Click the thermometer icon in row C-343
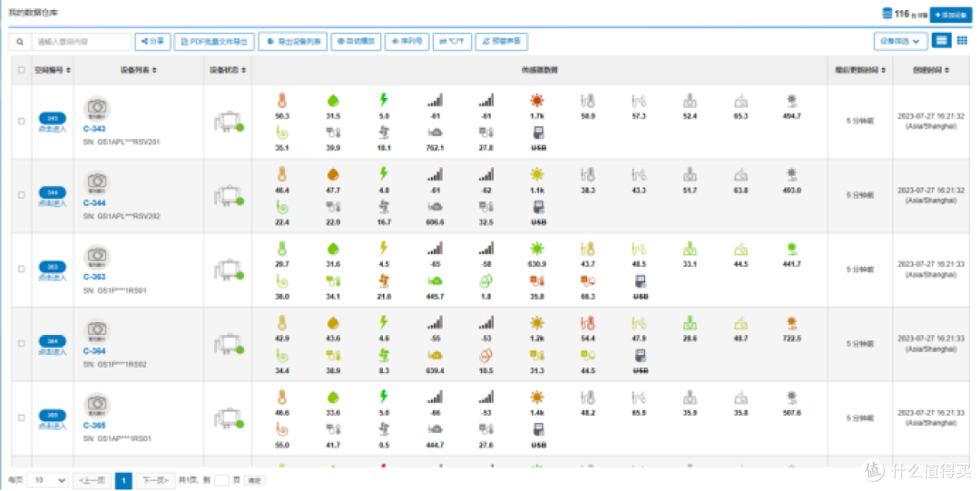This screenshot has height=491, width=980. 282,100
